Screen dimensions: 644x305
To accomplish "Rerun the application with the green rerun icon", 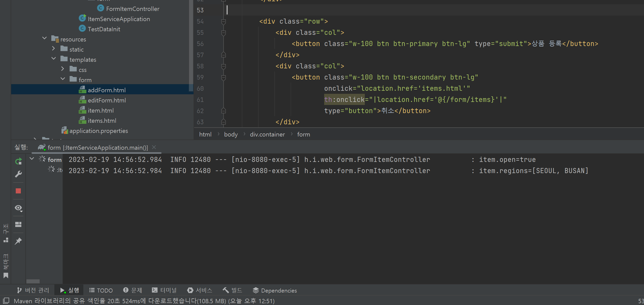I will 18,161.
